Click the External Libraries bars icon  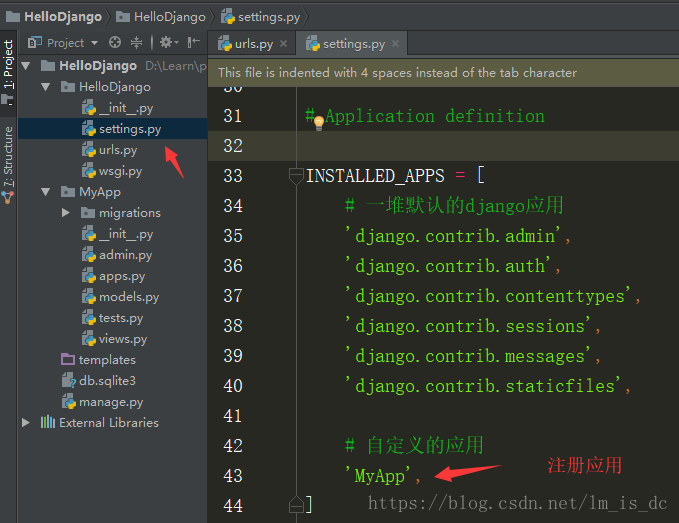point(48,422)
